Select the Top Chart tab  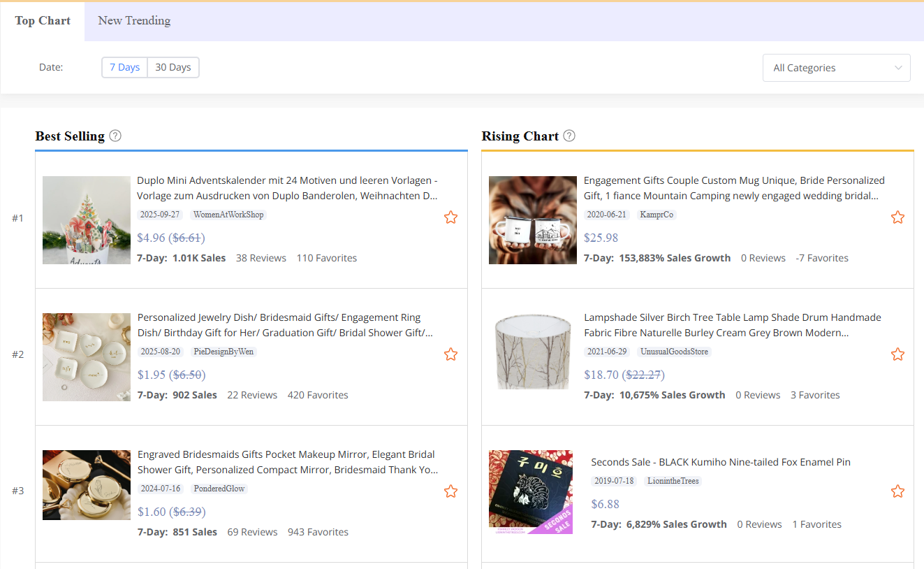[x=43, y=20]
